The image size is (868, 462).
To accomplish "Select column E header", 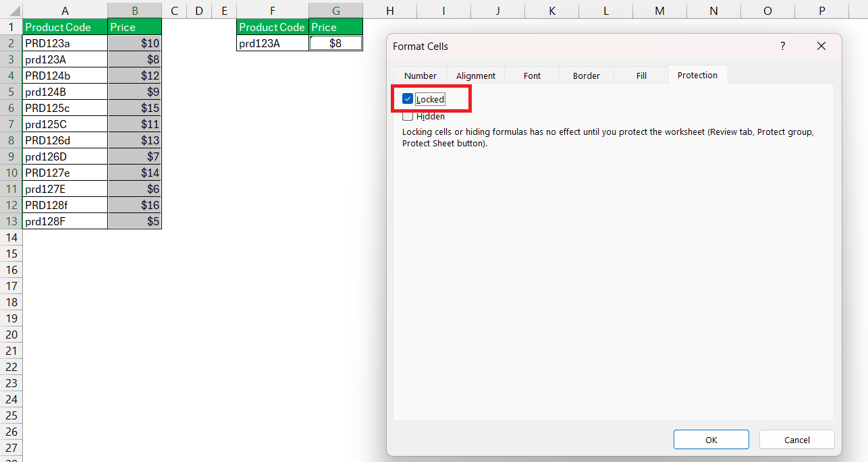I will coord(224,11).
